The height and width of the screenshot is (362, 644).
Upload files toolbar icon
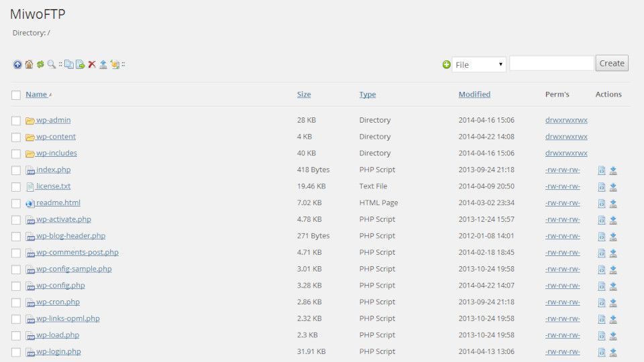click(x=103, y=64)
